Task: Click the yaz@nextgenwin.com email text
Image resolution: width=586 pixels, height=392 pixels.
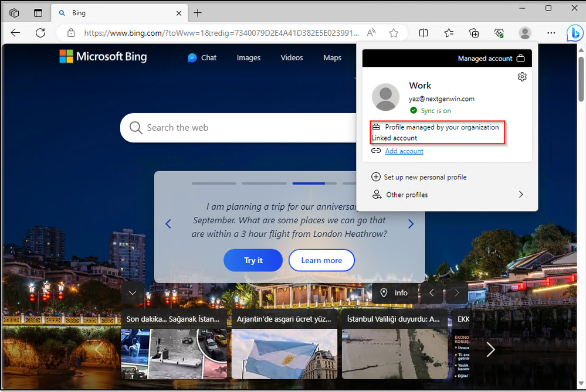Action: (441, 99)
